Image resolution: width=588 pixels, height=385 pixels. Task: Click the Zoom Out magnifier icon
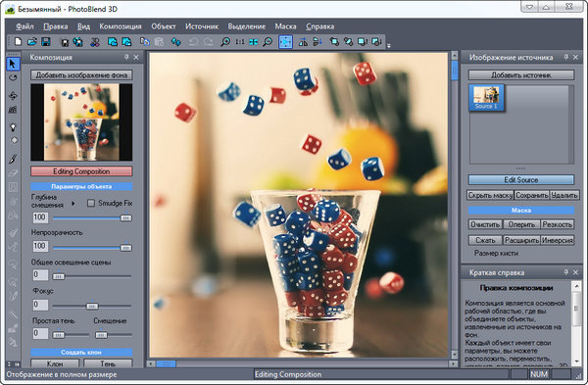click(268, 41)
